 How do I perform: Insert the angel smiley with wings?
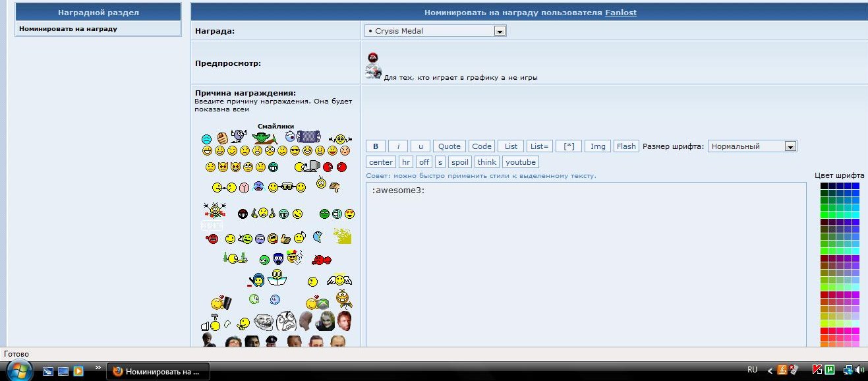coord(339,279)
